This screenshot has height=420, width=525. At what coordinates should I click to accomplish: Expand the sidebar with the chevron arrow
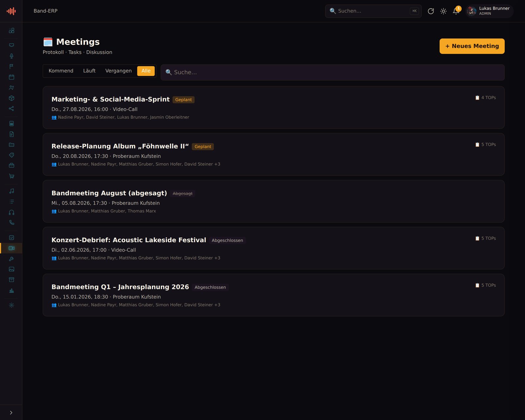(11, 412)
